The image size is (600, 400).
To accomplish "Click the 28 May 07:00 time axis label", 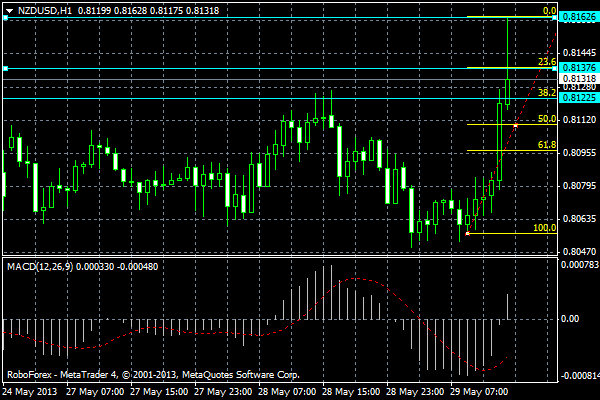I will click(x=287, y=392).
